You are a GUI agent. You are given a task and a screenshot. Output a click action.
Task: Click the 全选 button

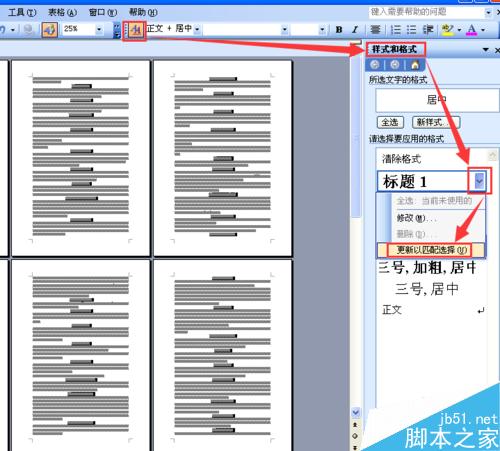(390, 122)
